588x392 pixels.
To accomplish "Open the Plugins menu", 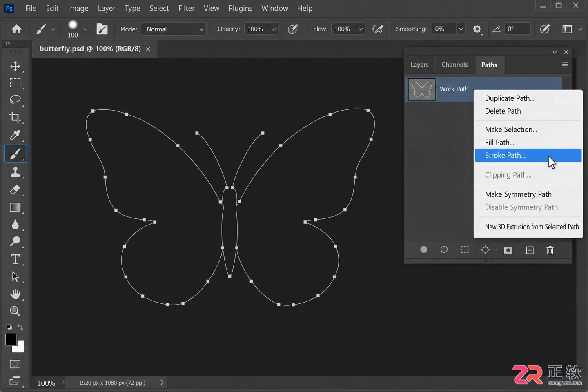I will pos(240,8).
